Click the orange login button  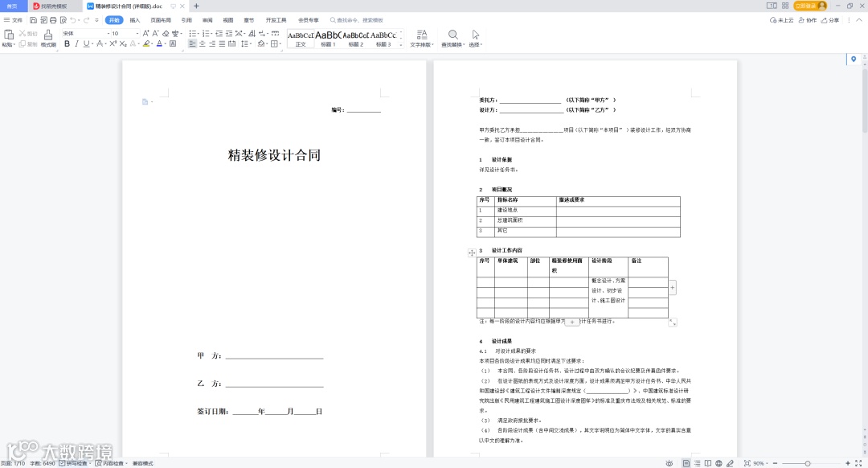(810, 6)
